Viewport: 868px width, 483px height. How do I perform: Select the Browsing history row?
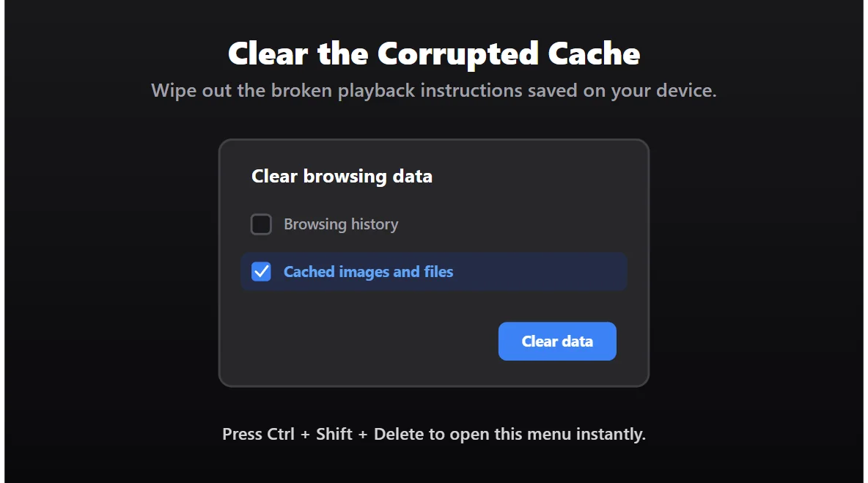(330, 224)
